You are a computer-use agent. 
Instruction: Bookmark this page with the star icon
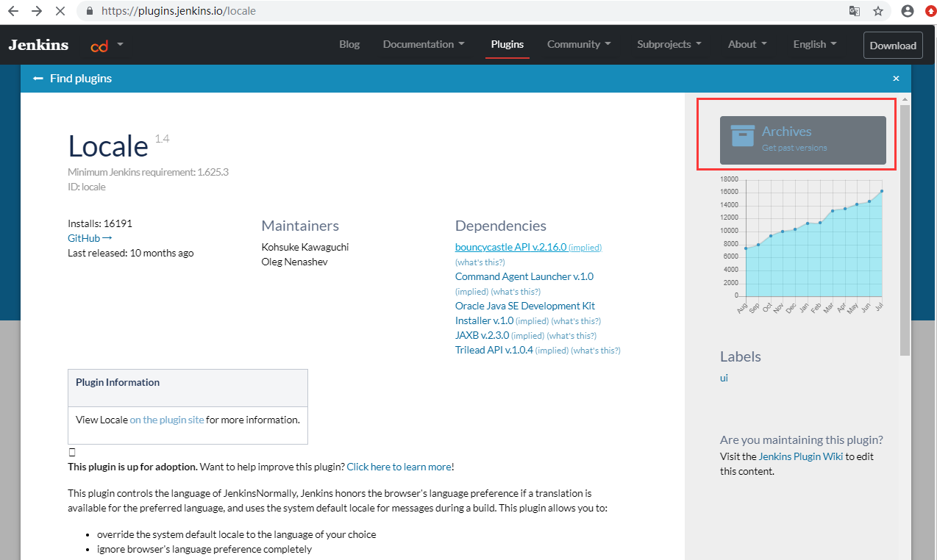coord(877,11)
